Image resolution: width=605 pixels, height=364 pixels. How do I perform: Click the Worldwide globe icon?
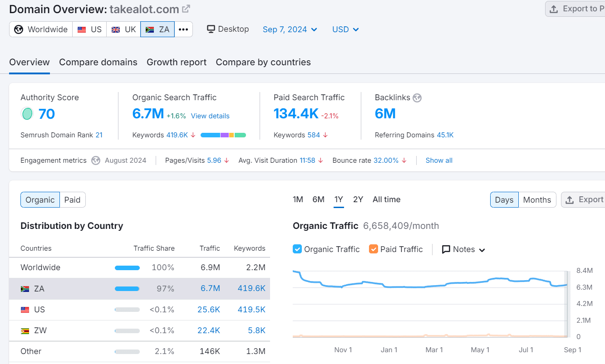(19, 29)
